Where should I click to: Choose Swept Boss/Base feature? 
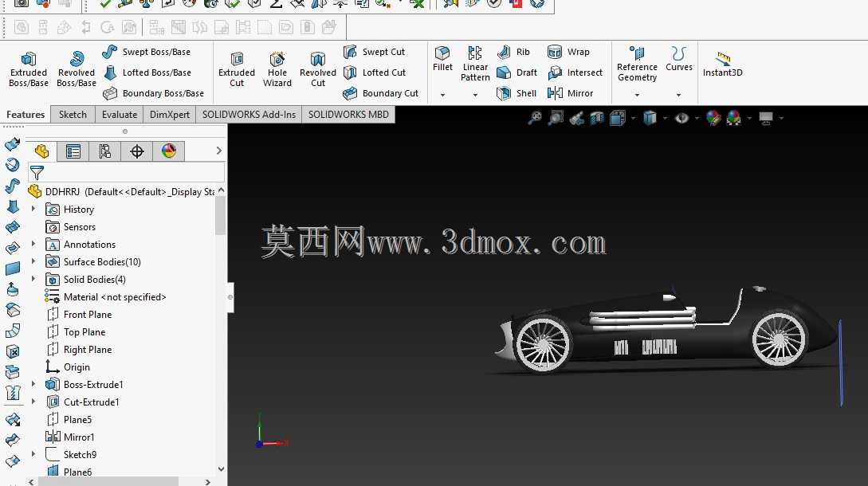coord(147,52)
